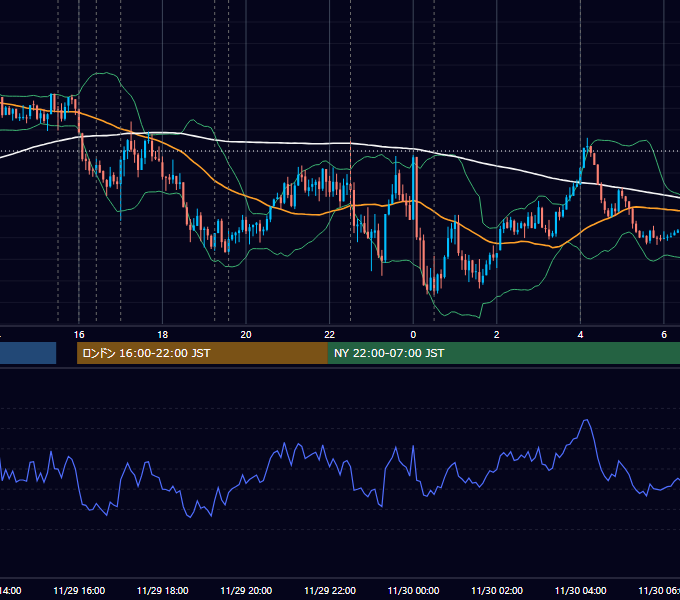Image resolution: width=680 pixels, height=600 pixels.
Task: Click hour label 2 on the time axis
Action: [x=497, y=335]
